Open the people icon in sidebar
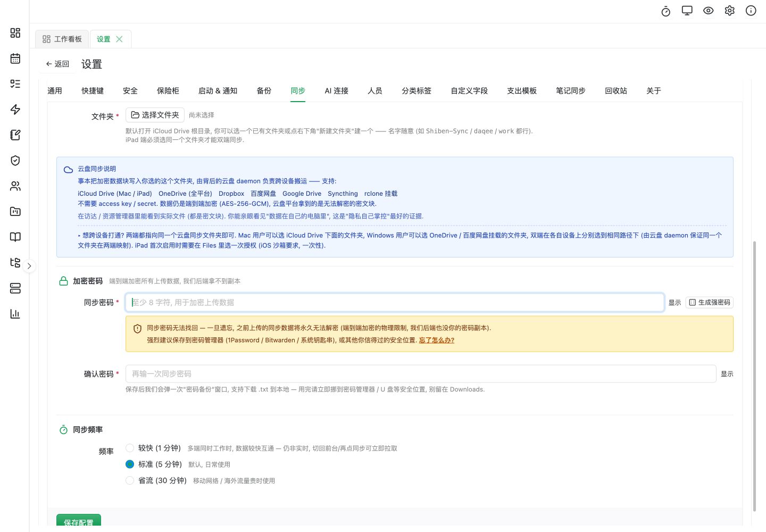766x532 pixels. point(15,186)
